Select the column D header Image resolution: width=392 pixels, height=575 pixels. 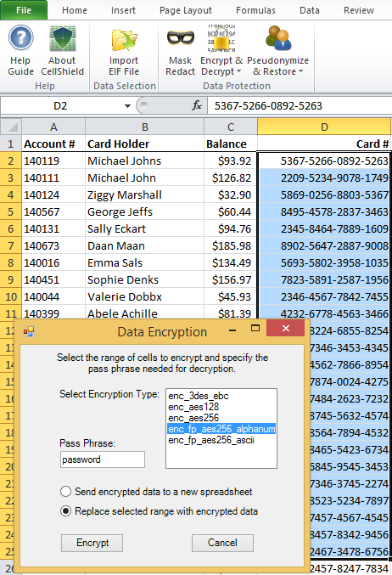click(324, 127)
